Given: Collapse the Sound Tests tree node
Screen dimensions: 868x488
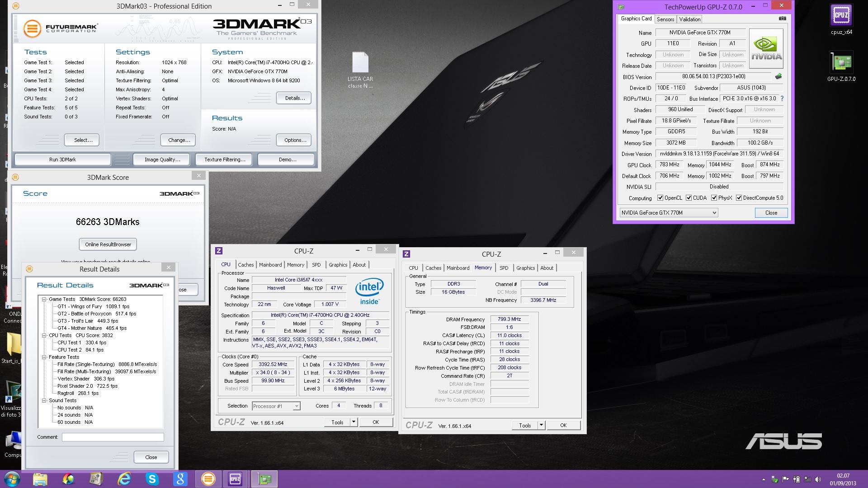Looking at the screenshot, I should coord(44,400).
